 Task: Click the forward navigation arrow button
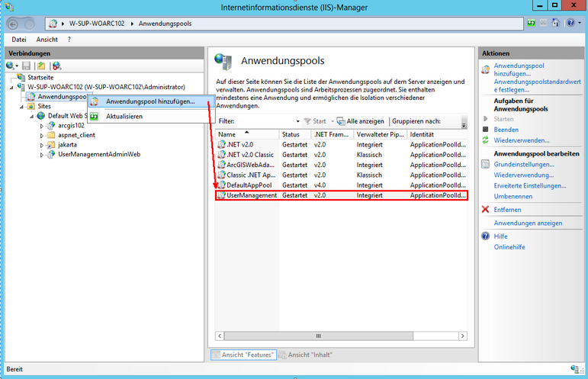(x=30, y=24)
